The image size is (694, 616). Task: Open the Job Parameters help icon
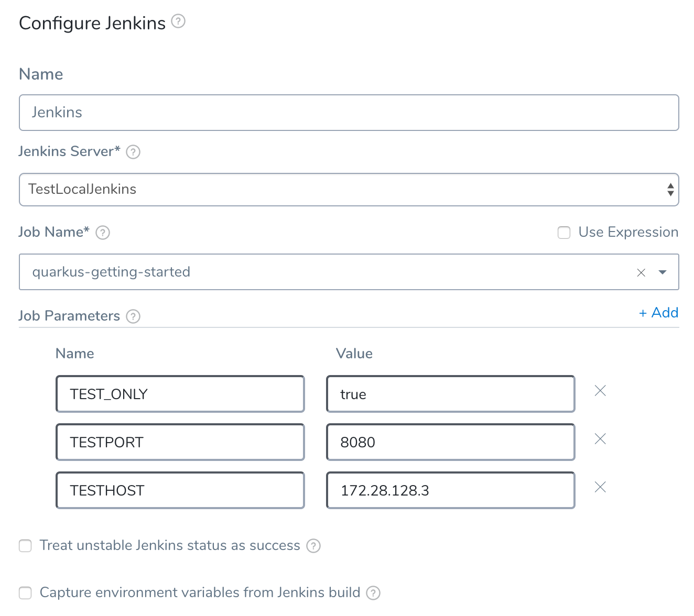click(x=133, y=316)
